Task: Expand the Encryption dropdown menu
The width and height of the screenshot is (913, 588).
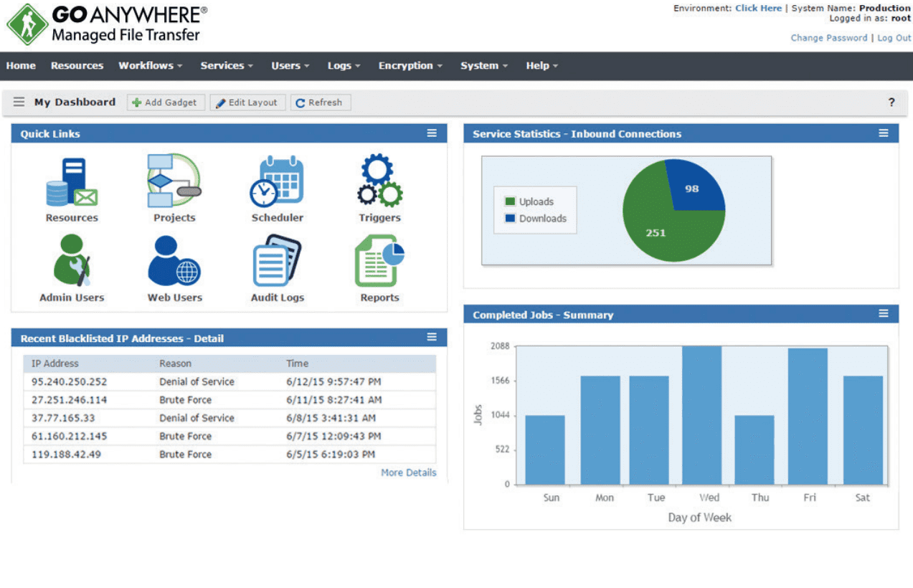Action: 410,66
